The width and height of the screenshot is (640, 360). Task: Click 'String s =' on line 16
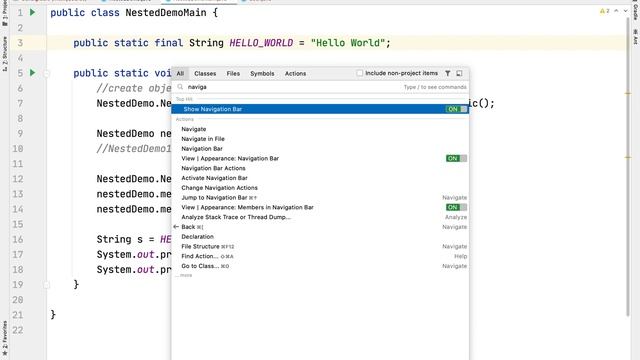point(125,240)
